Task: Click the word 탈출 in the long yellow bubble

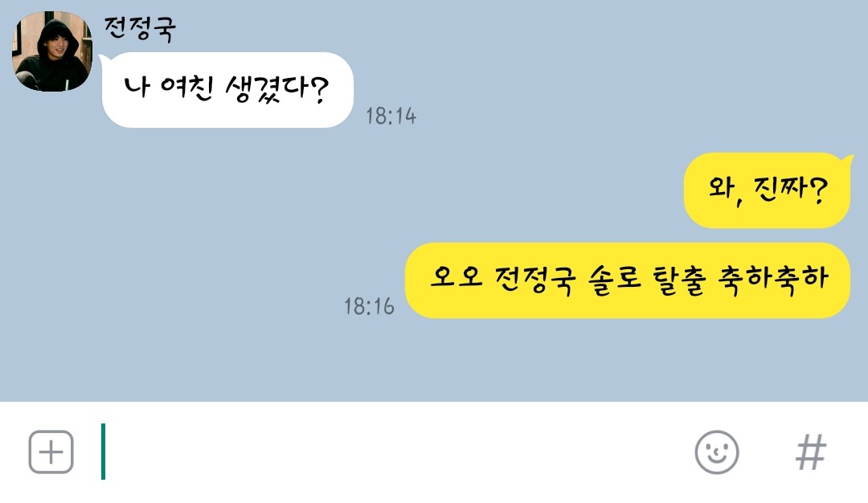Action: [x=680, y=280]
